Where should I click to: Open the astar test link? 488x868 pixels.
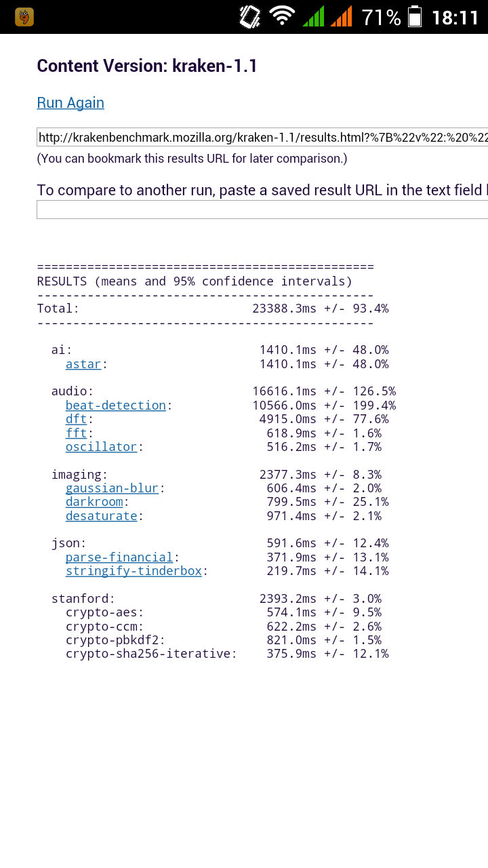[83, 364]
